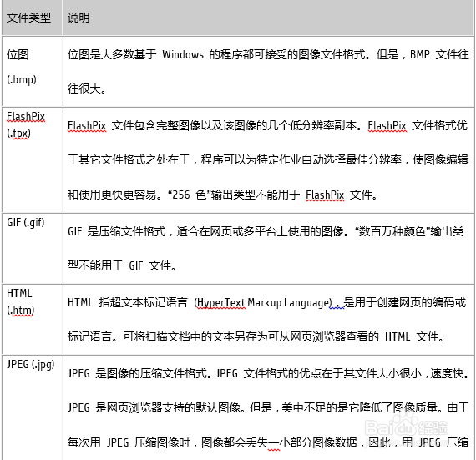The height and width of the screenshot is (460, 476).
Task: Click the line starting 每次用 JPEG 压缩图像时
Action: coord(268,442)
